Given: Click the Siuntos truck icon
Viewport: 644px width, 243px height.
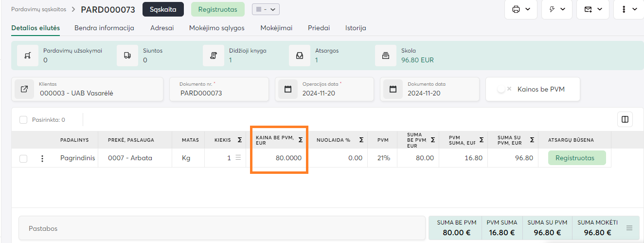Looking at the screenshot, I should (x=127, y=56).
